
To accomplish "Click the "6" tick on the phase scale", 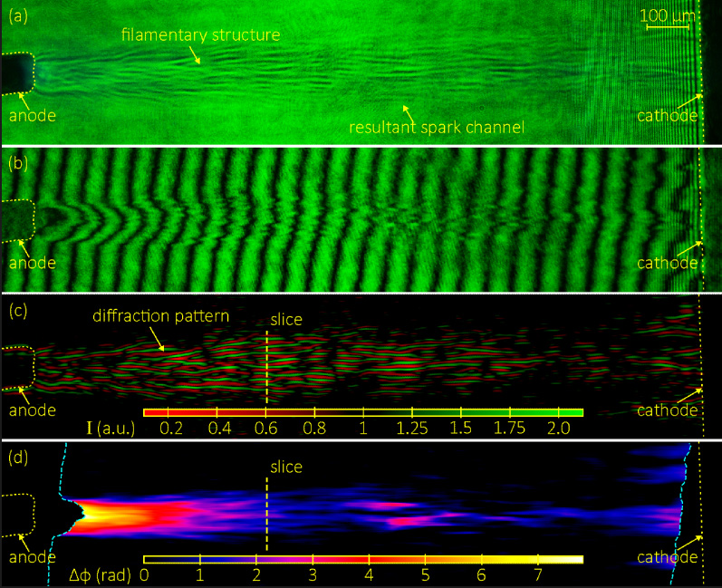I will click(x=482, y=575).
